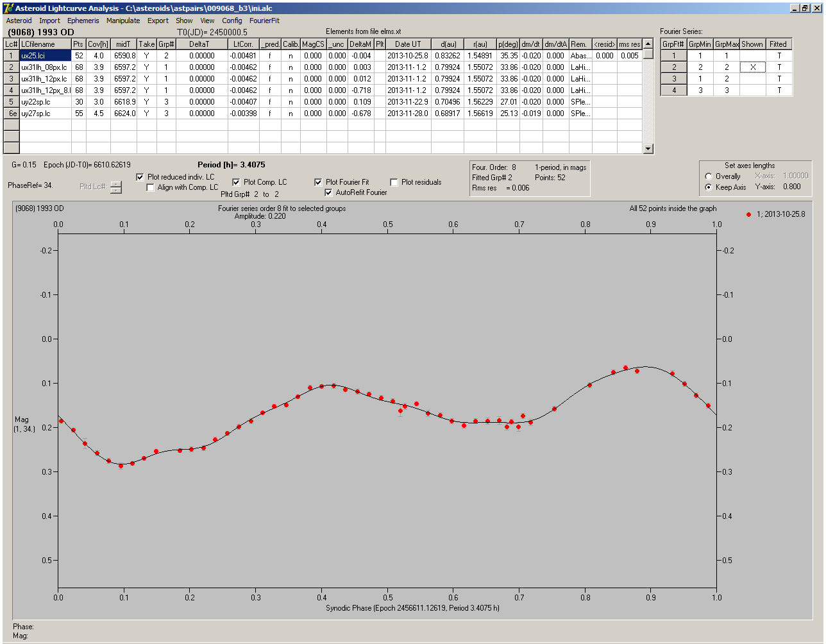The width and height of the screenshot is (826, 644).
Task: Click date cell 2013-11-28.0
Action: click(x=408, y=114)
